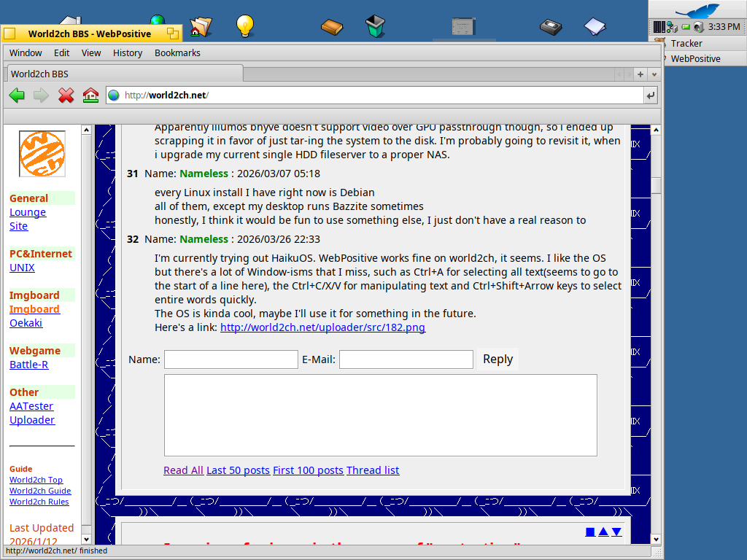Click the Go arrow in the URL bar
The image size is (747, 560).
pos(651,95)
